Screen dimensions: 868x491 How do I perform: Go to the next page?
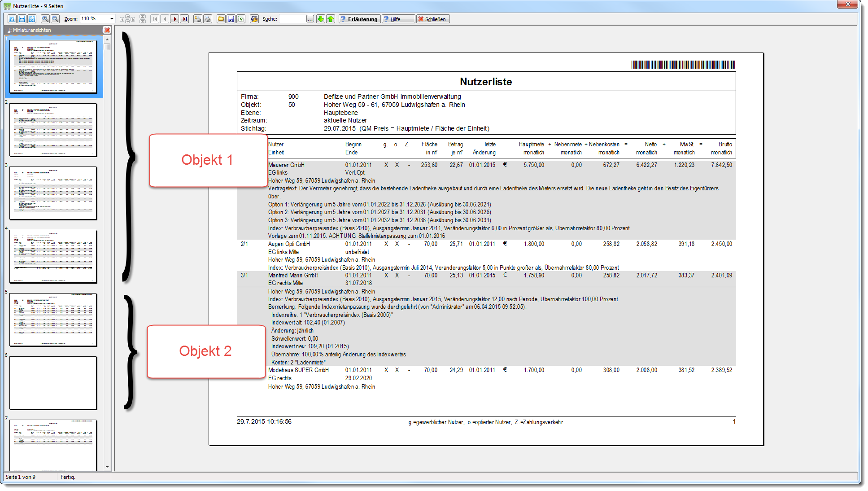click(x=174, y=19)
